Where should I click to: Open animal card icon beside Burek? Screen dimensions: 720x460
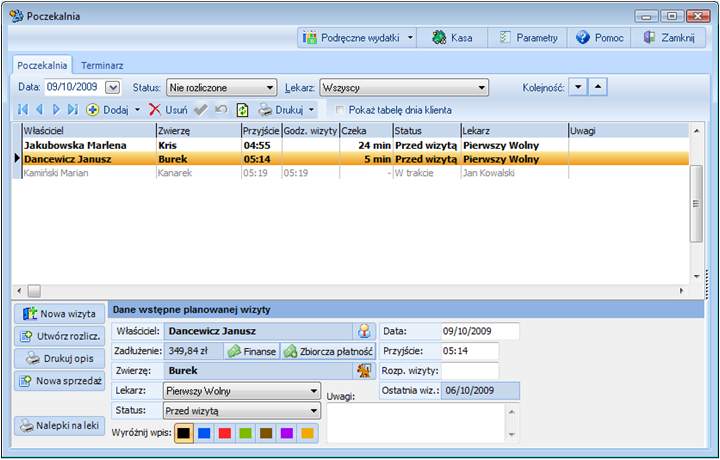coord(364,370)
